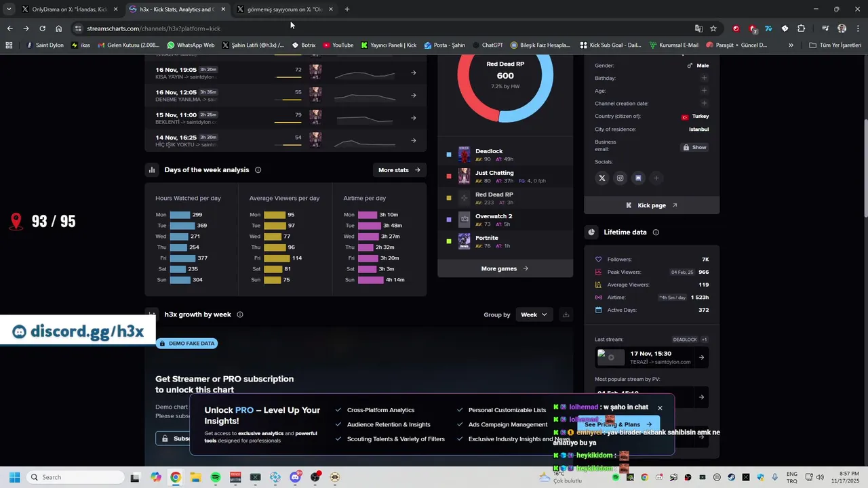Open a new browser tab

tap(347, 9)
